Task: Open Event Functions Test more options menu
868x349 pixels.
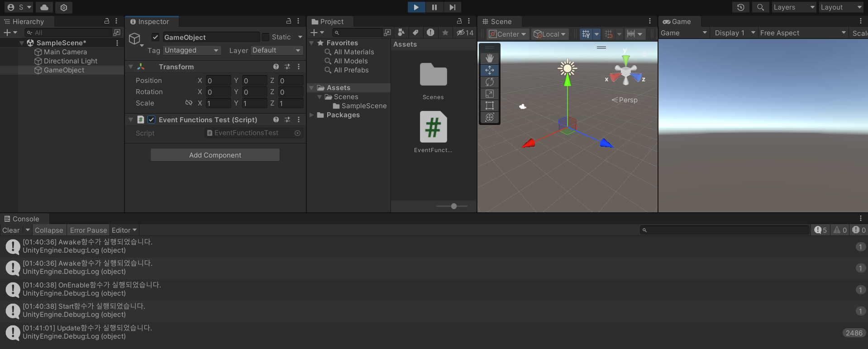Action: (x=299, y=120)
